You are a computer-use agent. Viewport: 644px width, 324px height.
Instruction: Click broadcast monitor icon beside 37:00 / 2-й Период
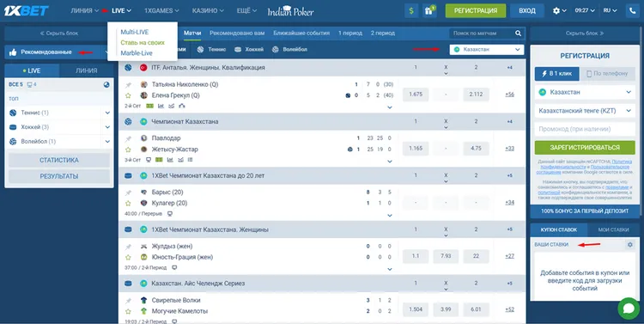coord(174,267)
